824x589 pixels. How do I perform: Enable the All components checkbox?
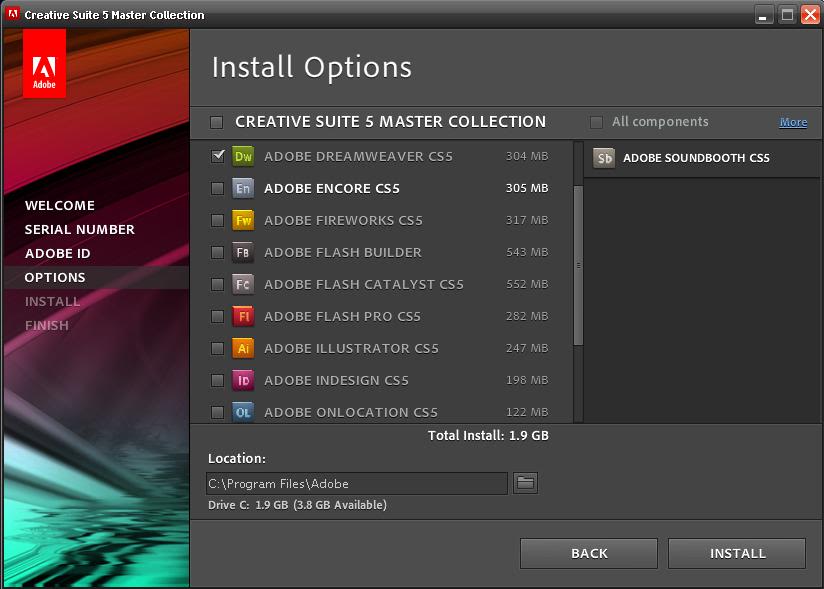coord(596,122)
